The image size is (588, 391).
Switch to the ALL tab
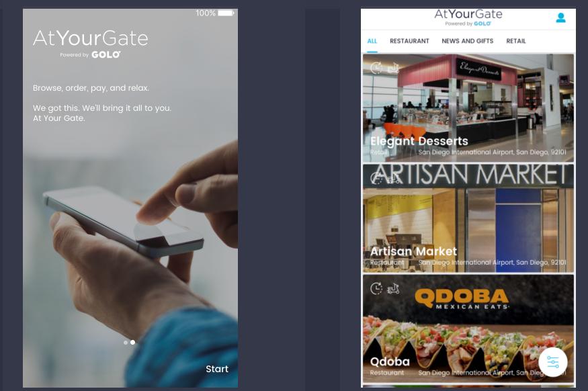(372, 41)
